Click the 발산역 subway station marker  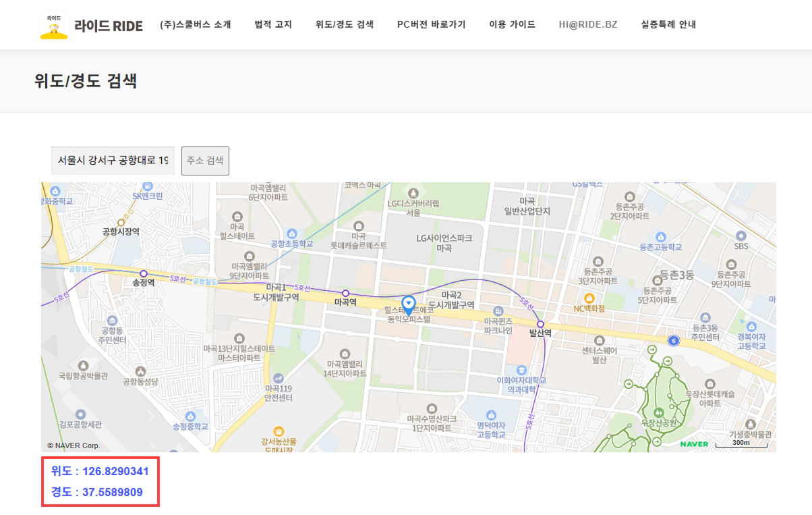540,324
